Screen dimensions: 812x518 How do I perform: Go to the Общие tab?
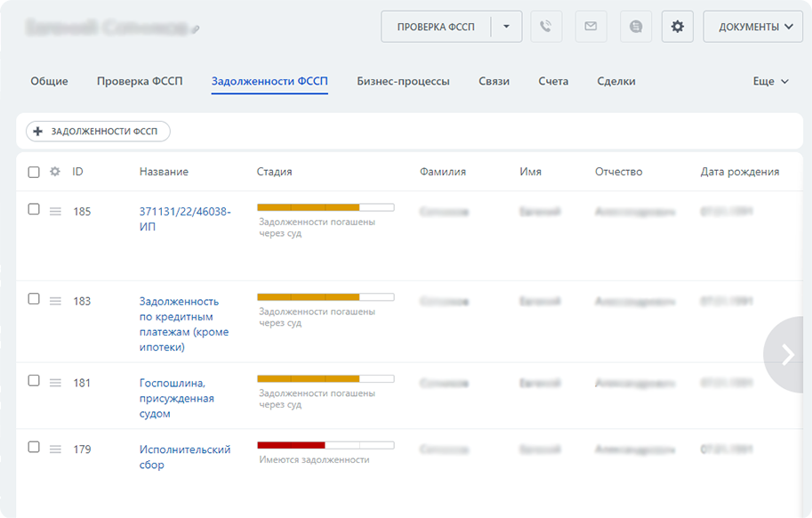click(x=49, y=81)
